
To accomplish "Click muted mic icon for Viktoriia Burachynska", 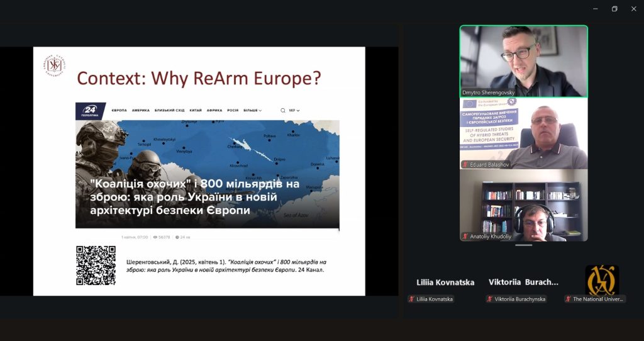I will tap(489, 299).
